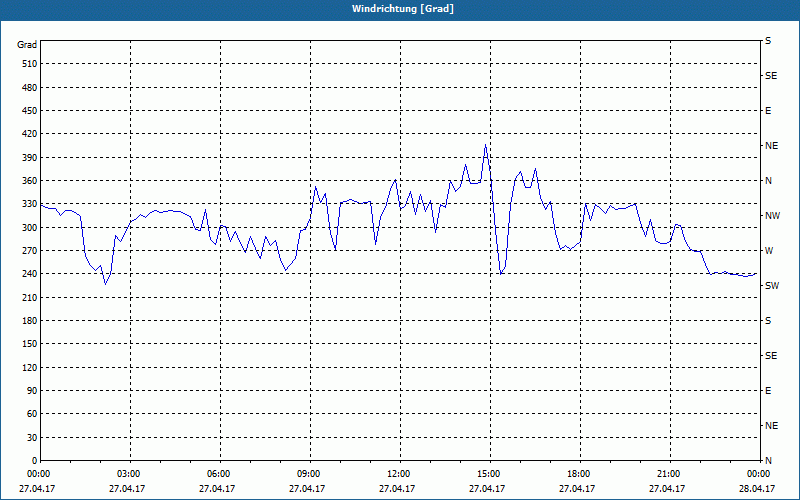Click the "Windrichtung [Grad]" chart title
Screen dimensions: 800x500
(x=403, y=9)
